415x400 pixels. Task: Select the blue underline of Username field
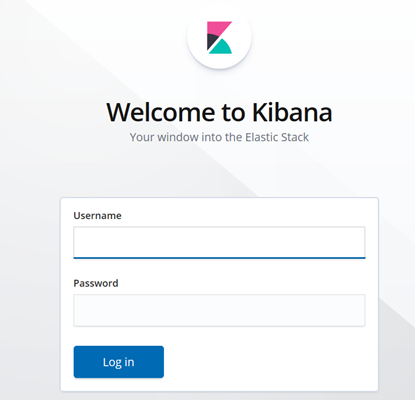click(x=219, y=258)
